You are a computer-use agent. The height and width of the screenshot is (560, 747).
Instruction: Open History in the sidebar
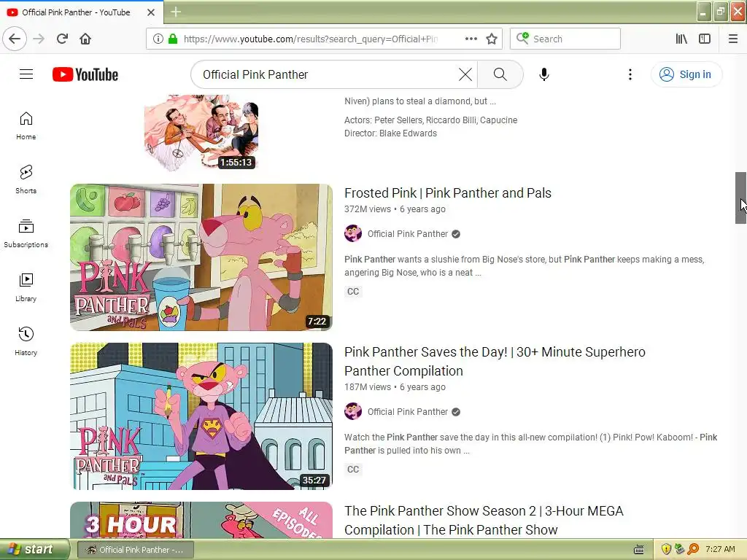[26, 341]
